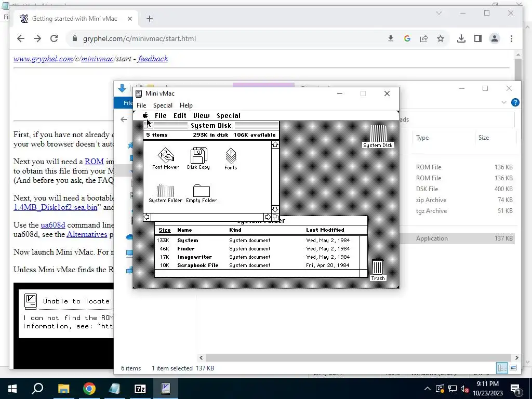Sort by Size column in File Explorer
This screenshot has height=399, width=532.
484,137
